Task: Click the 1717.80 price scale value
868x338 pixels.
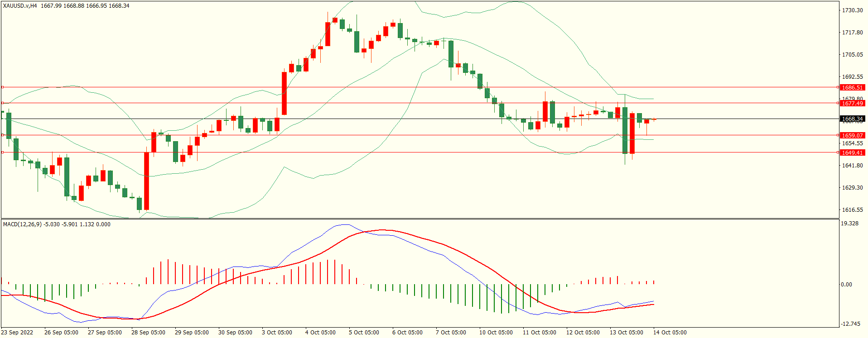Action: (x=852, y=32)
